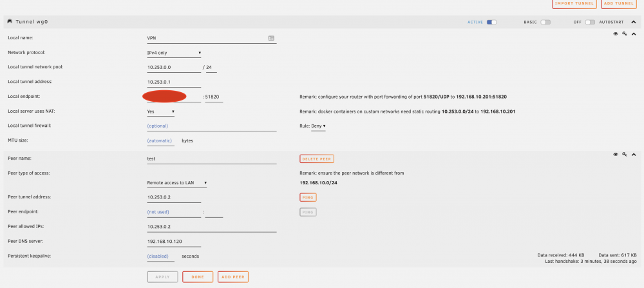Open the firewall Rule Deny dropdown
The height and width of the screenshot is (288, 644).
tap(318, 126)
